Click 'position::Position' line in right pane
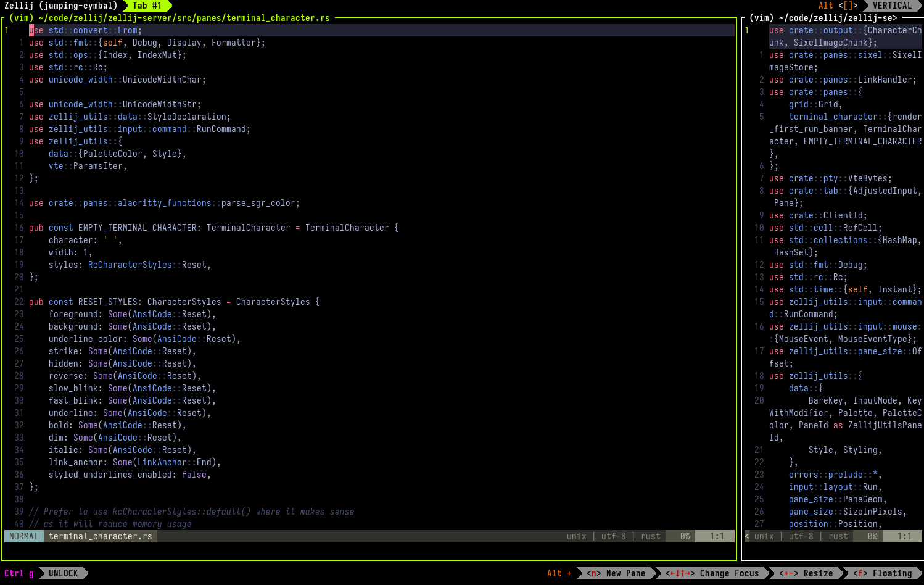Screen dimensions: 924x585 click(835, 524)
